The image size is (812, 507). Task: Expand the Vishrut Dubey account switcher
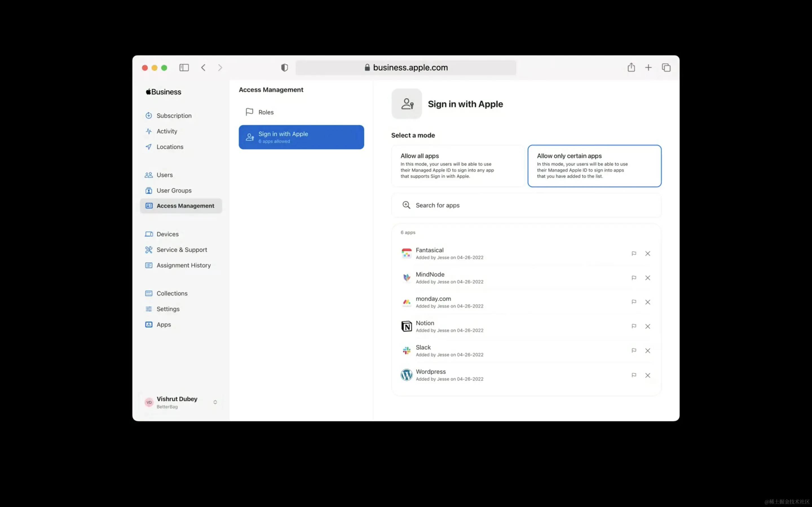coord(215,402)
